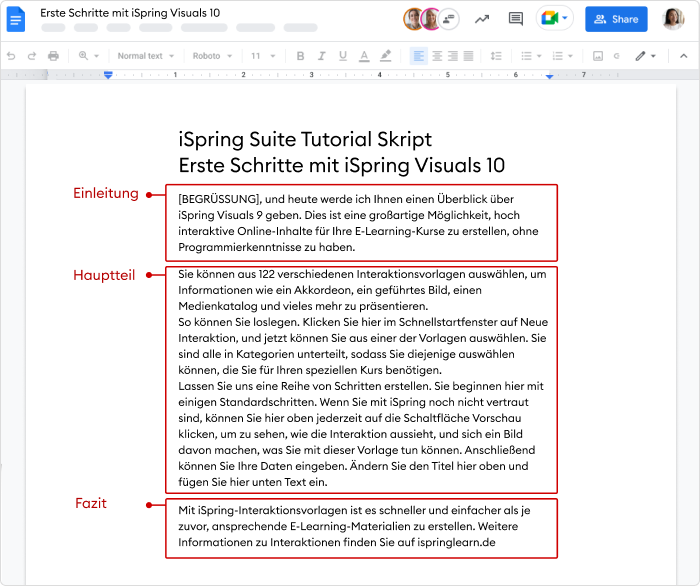This screenshot has width=700, height=586.
Task: Click the Share button
Action: 616,19
